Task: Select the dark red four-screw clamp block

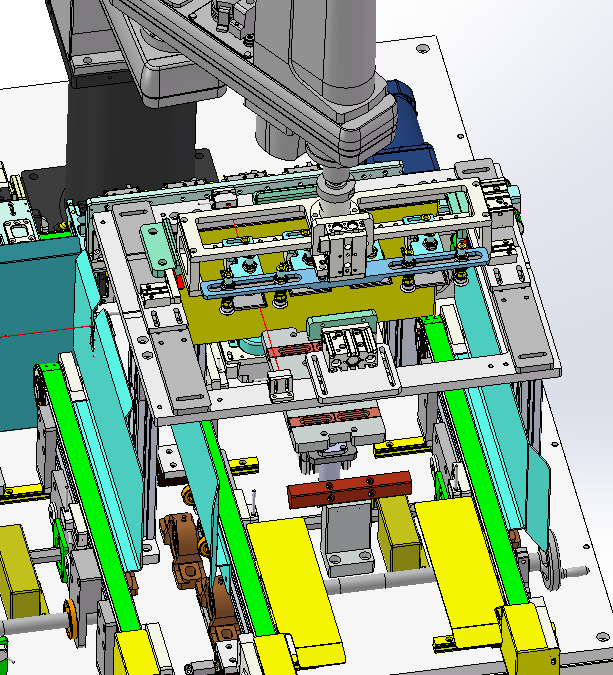Action: point(350,489)
